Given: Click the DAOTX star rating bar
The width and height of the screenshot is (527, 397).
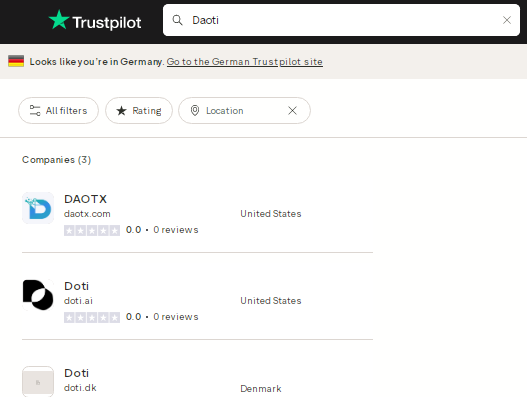Looking at the screenshot, I should point(92,230).
